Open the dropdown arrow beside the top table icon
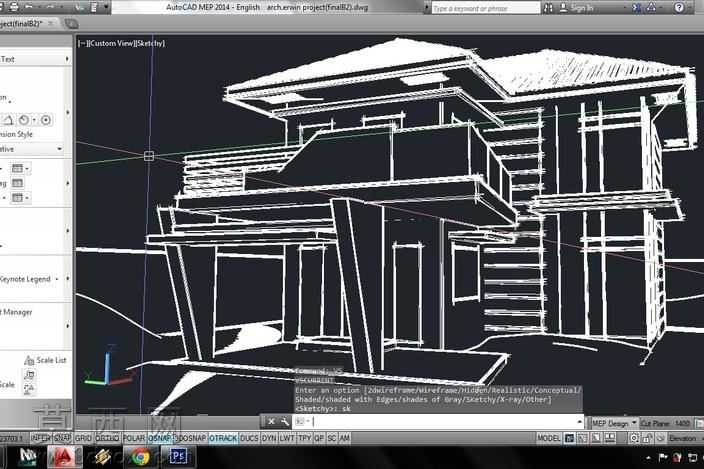Viewport: 704px width, 469px height. coord(27,169)
